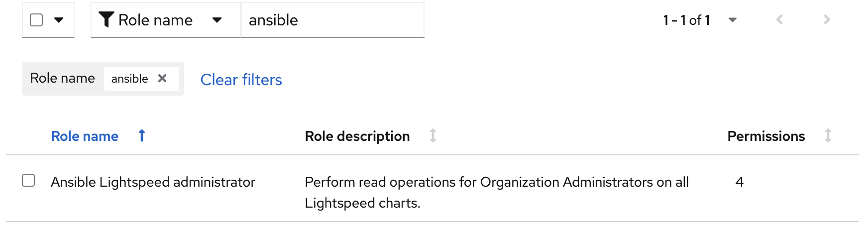Remove the ansible filter chip
The width and height of the screenshot is (868, 240).
pos(162,79)
